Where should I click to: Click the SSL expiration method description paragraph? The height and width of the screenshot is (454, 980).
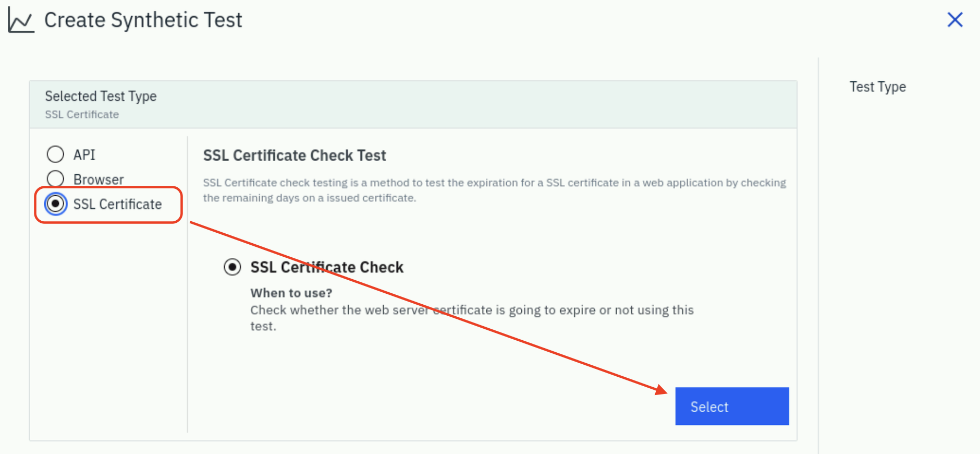pos(495,190)
